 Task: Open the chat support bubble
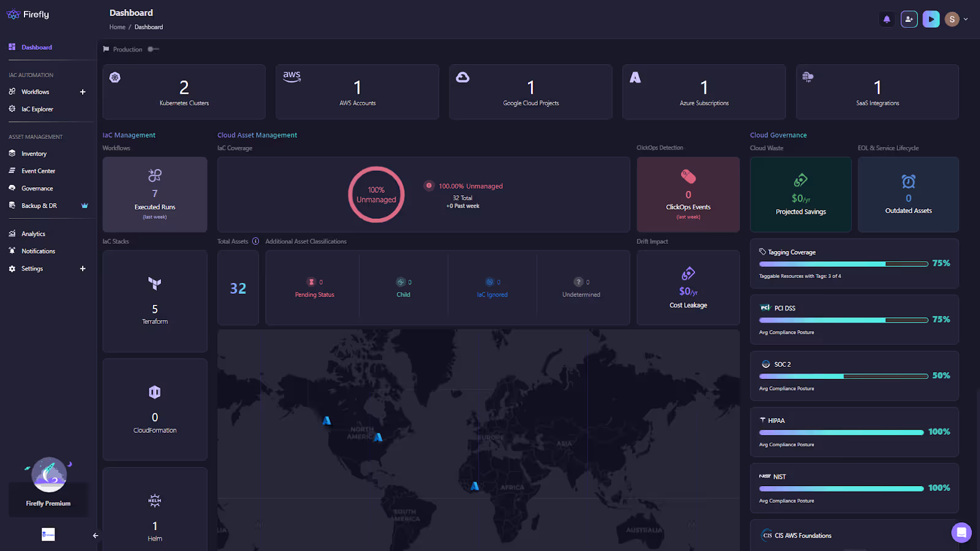[x=961, y=532]
